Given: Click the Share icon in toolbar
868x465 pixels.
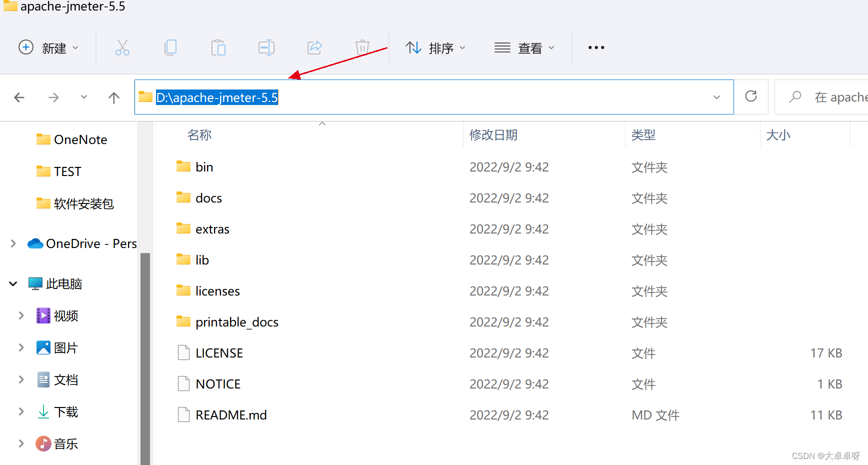Looking at the screenshot, I should coord(314,47).
